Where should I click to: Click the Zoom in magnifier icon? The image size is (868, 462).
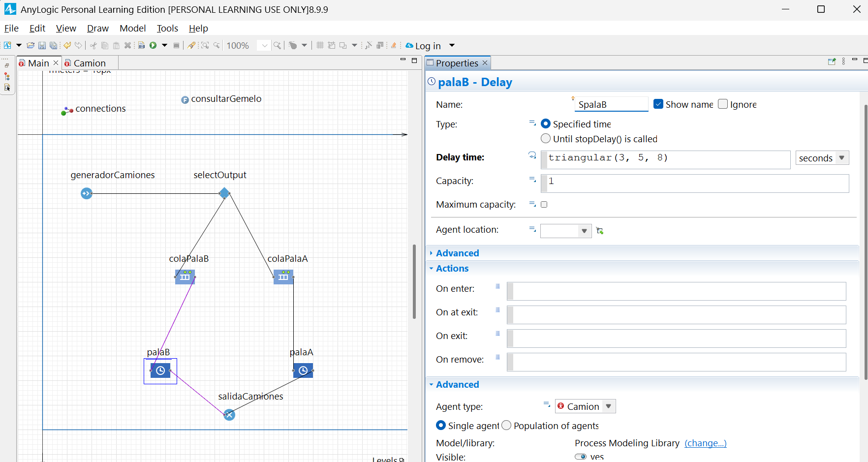[x=278, y=46]
